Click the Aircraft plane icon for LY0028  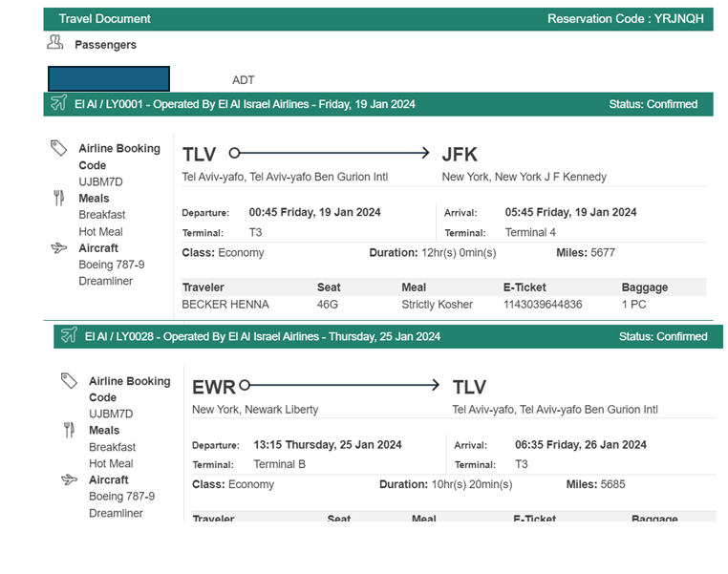point(69,479)
